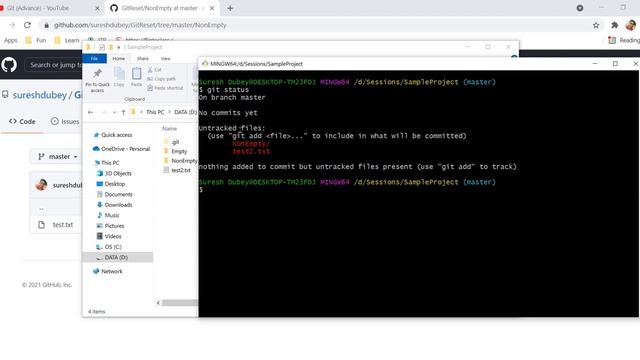640x360 pixels.
Task: Click Explorer horizontal scrollbar left arrow
Action: (x=158, y=303)
